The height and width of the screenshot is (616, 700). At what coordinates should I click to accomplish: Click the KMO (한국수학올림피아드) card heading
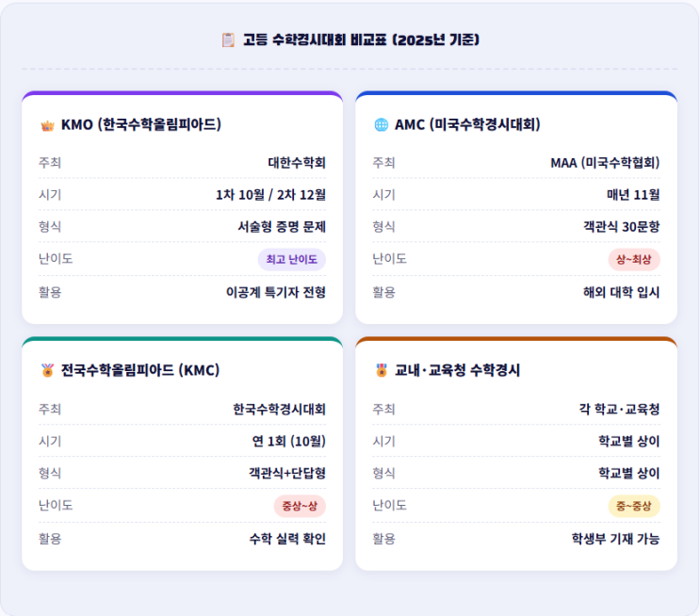(x=140, y=124)
